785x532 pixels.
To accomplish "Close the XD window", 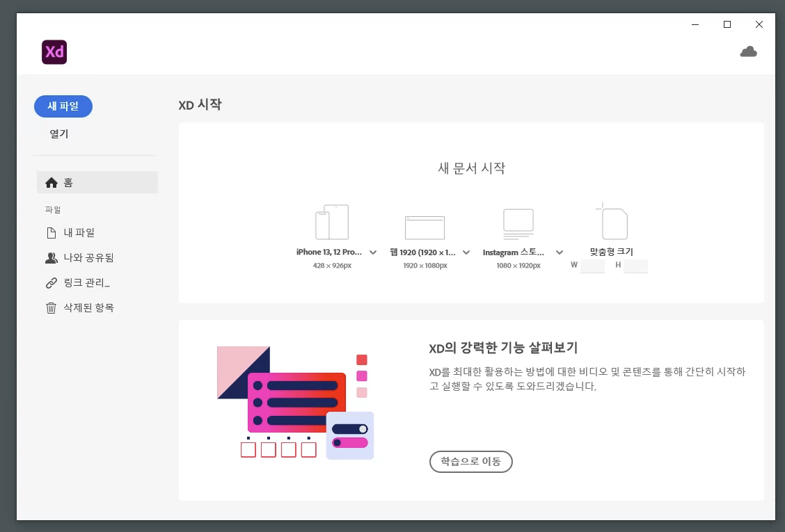I will click(759, 24).
